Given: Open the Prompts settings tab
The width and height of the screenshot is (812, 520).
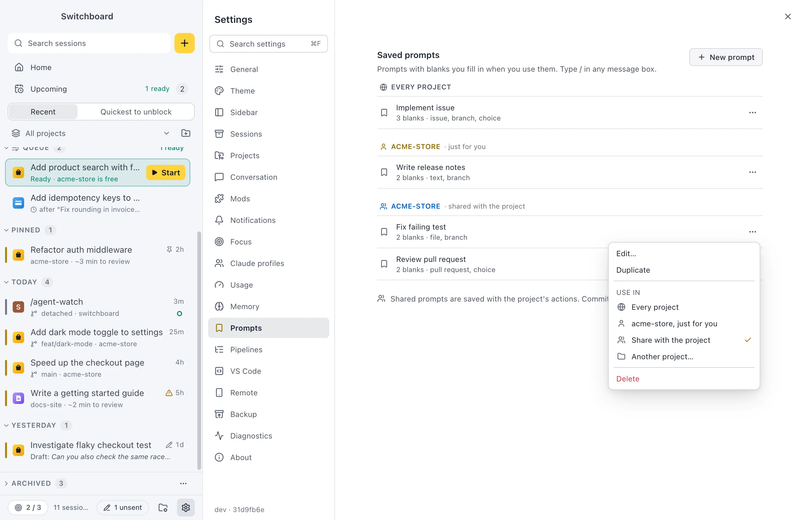Looking at the screenshot, I should (269, 328).
